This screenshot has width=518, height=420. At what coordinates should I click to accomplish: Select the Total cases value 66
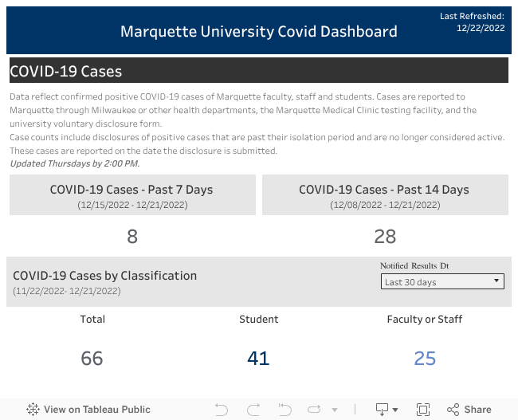92,359
